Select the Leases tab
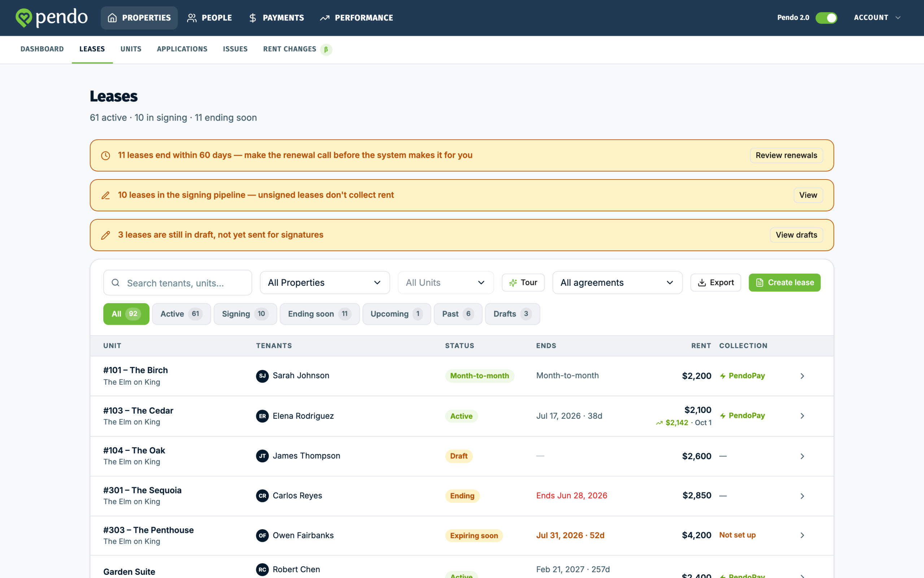The width and height of the screenshot is (924, 578). 92,49
